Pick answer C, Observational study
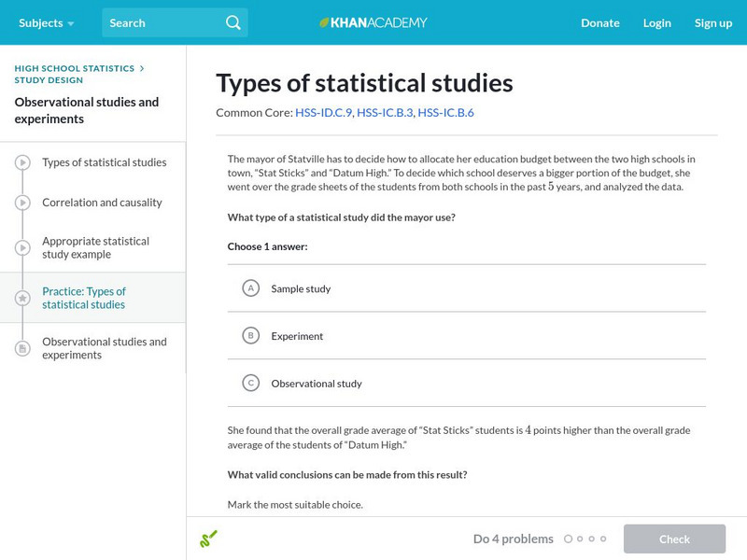Screen dimensions: 747x560 tap(250, 383)
